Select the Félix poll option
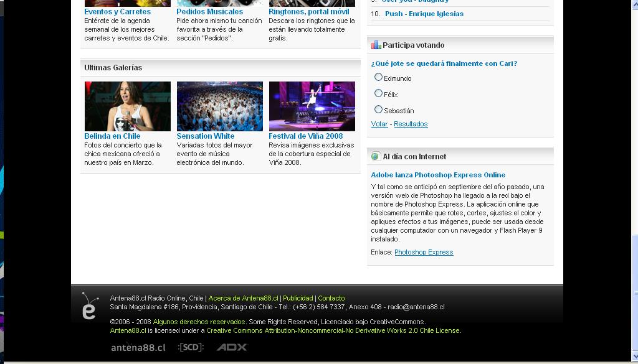Viewport: 638px width, 364px height. (378, 93)
